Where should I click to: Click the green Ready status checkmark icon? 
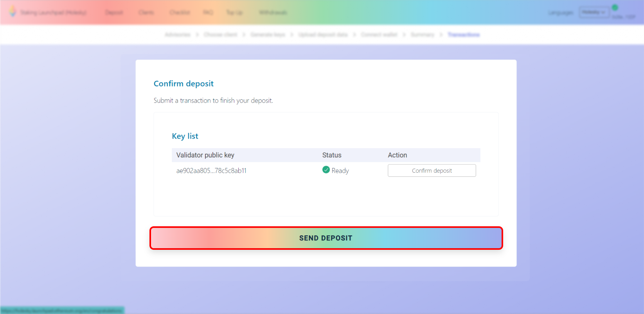click(x=326, y=170)
